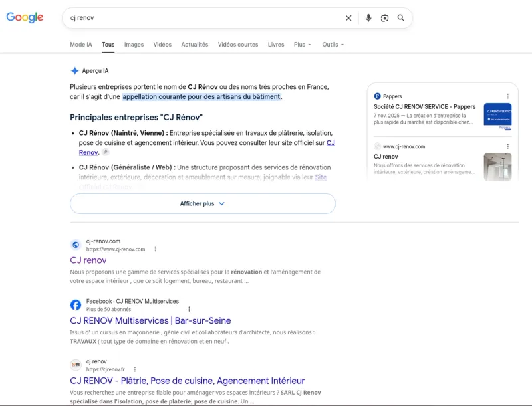The width and height of the screenshot is (532, 406).
Task: Click the cjrenov.fr site favicon
Action: [76, 365]
